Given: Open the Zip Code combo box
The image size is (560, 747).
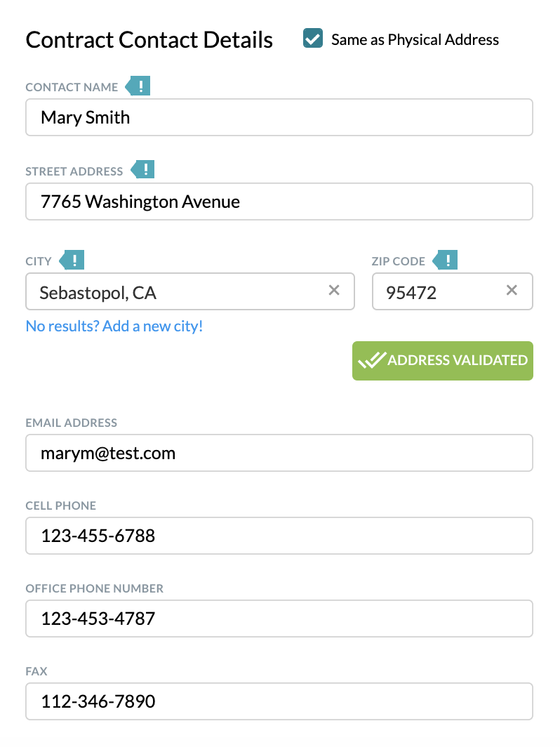Looking at the screenshot, I should [x=453, y=291].
